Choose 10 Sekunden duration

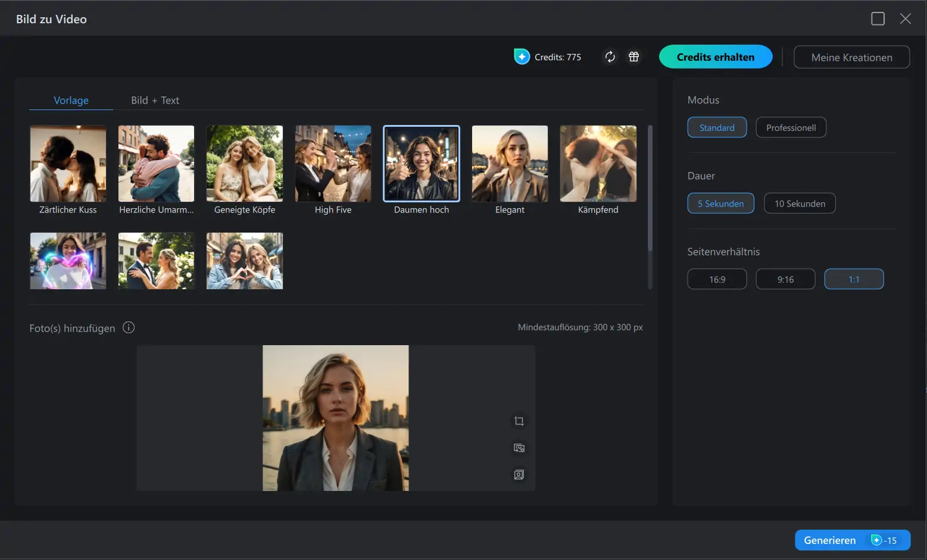[800, 204]
